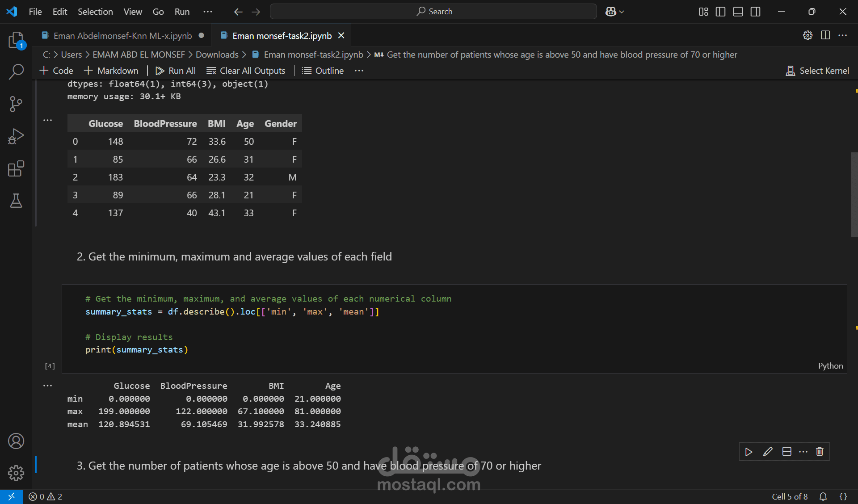Toggle the primary side bar layout

(720, 12)
